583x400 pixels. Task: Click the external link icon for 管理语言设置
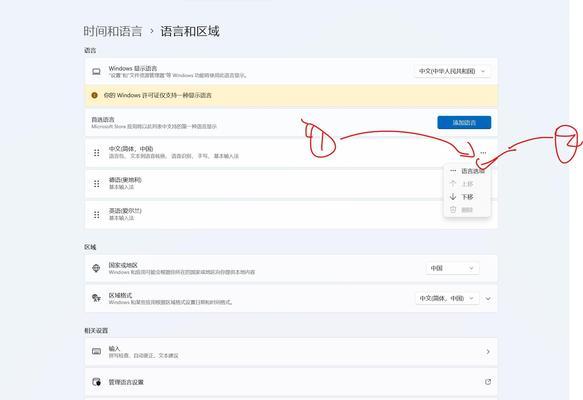[x=488, y=382]
